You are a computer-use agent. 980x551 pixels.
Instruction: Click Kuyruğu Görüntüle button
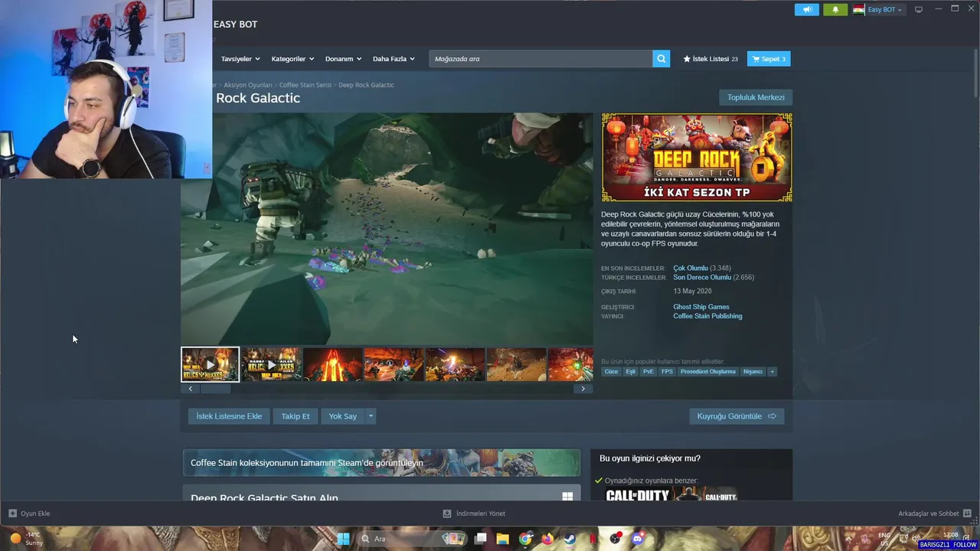pos(737,416)
